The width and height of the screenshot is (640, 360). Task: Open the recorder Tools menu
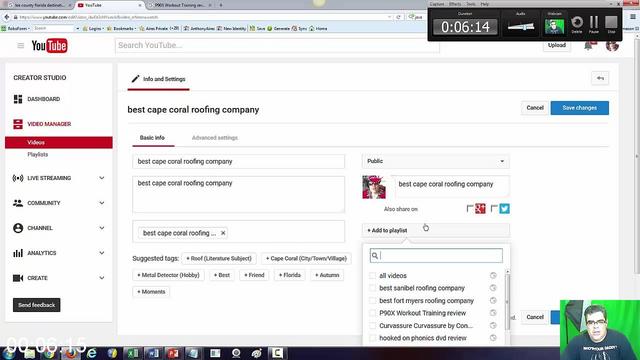click(x=471, y=4)
